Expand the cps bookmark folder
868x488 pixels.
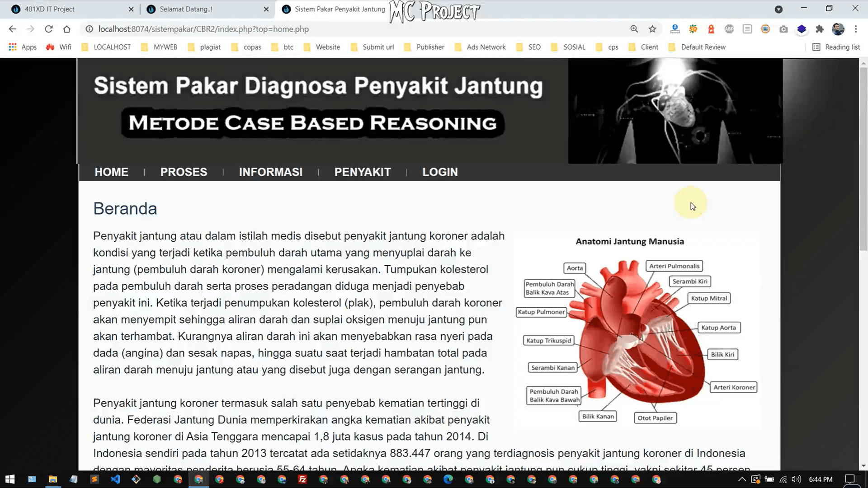click(x=607, y=47)
